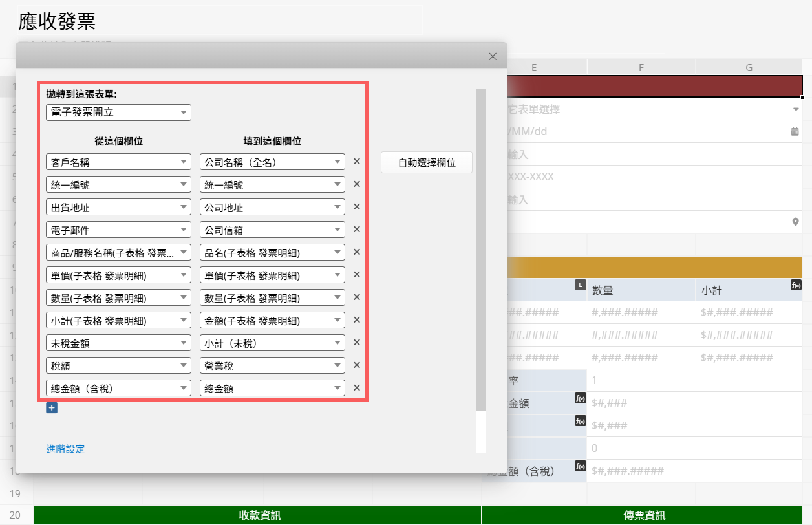Screen dimensions: 812x525
Task: Open the 進階設定 link
Action: coord(65,449)
